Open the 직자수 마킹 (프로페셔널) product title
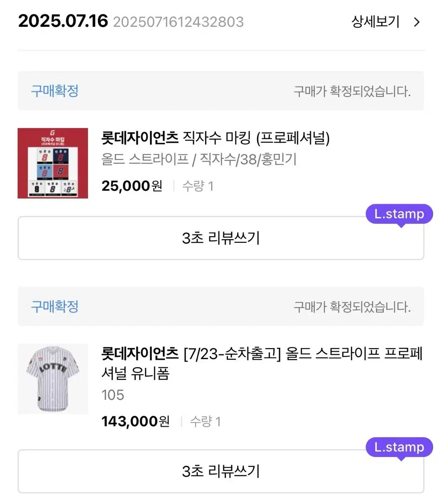 pyautogui.click(x=215, y=137)
